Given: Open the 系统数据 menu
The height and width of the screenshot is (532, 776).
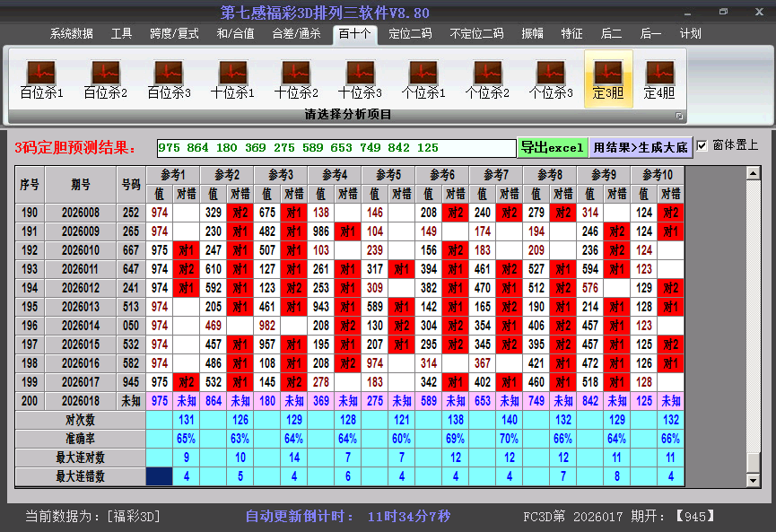Looking at the screenshot, I should tap(72, 34).
